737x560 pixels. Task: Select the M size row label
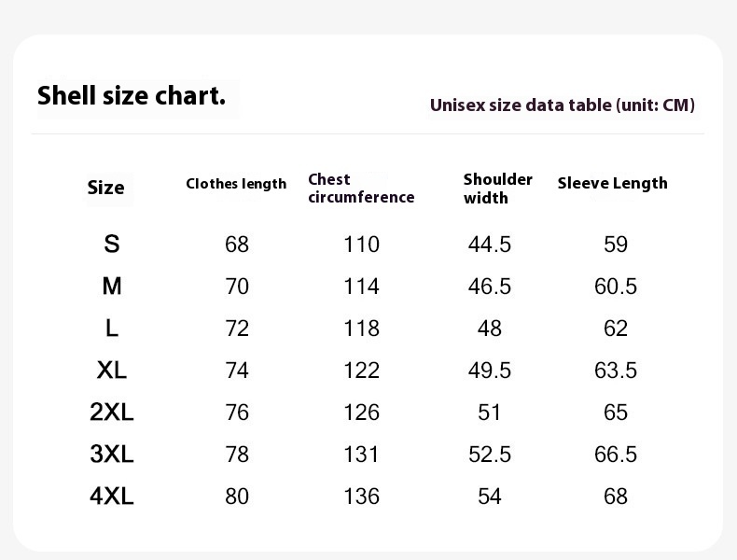(112, 286)
